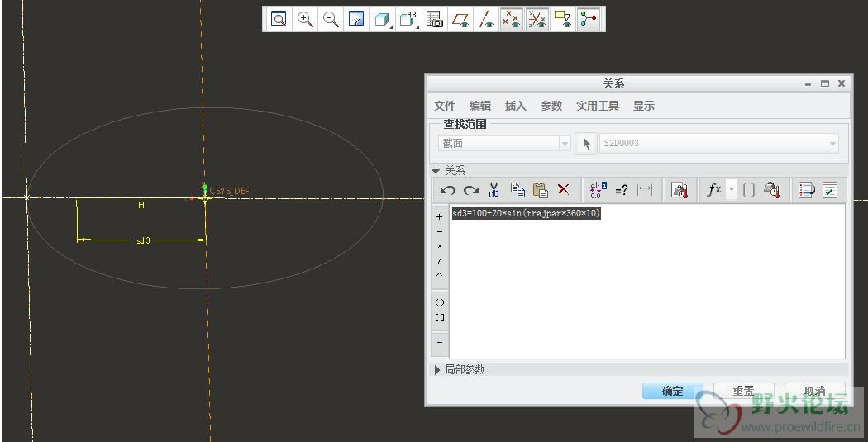Click the fx insert function icon

[x=713, y=190]
